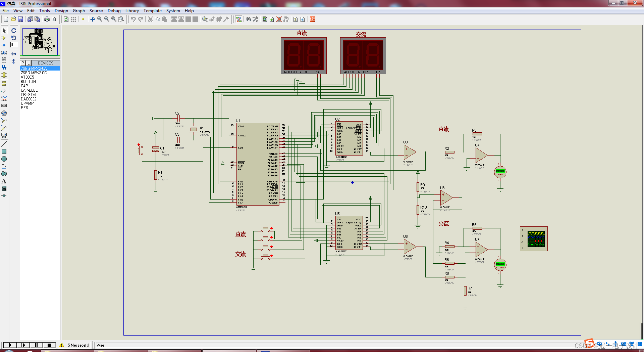Select DAC0832 in the devices list
Viewport: 644px width, 352px height.
(x=40, y=99)
